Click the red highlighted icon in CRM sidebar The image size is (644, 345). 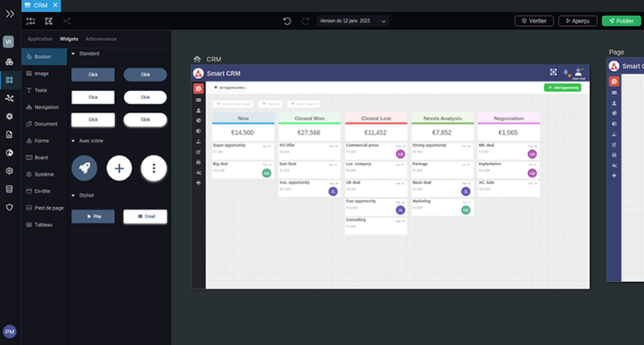(x=198, y=89)
